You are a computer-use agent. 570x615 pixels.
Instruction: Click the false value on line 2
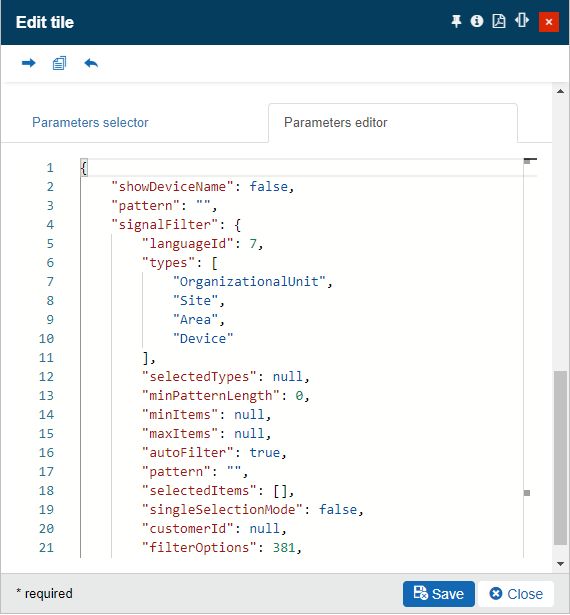269,187
